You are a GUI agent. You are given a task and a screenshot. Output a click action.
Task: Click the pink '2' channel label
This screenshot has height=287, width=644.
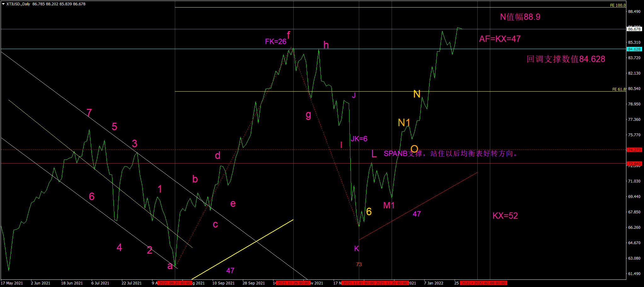point(150,250)
